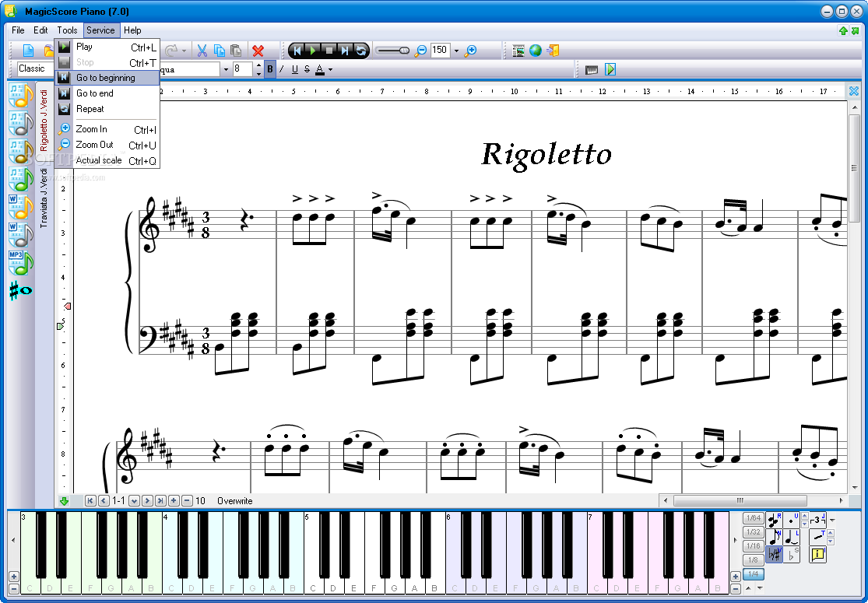The image size is (868, 603).
Task: Switch to the Traviata J.Verdi tab
Action: pyautogui.click(x=44, y=198)
